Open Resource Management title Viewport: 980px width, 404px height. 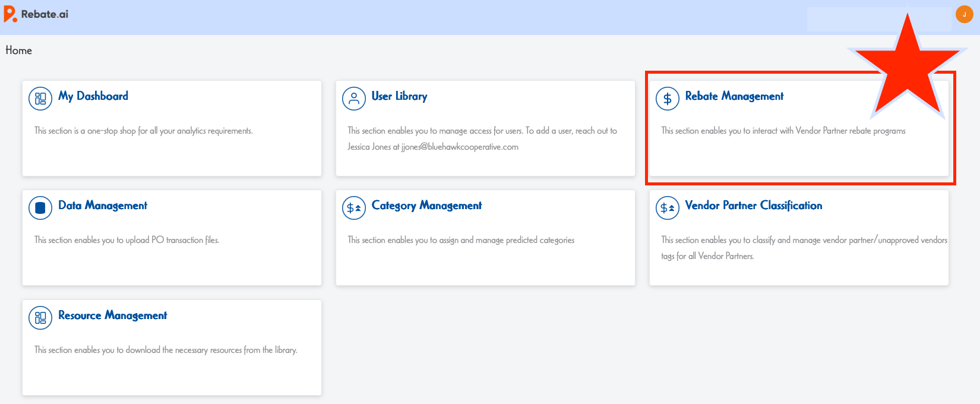tap(112, 315)
